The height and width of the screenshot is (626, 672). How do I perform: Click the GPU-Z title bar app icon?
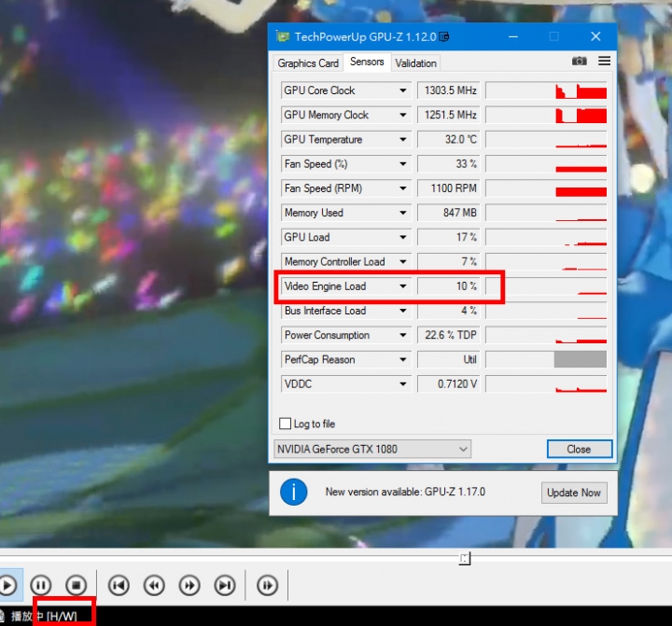click(x=283, y=36)
